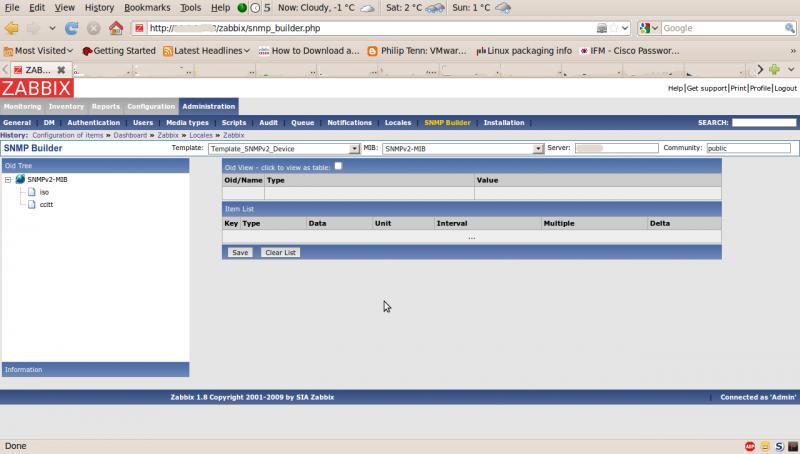The image size is (800, 454).
Task: Click the browser URL address field
Action: click(371, 28)
